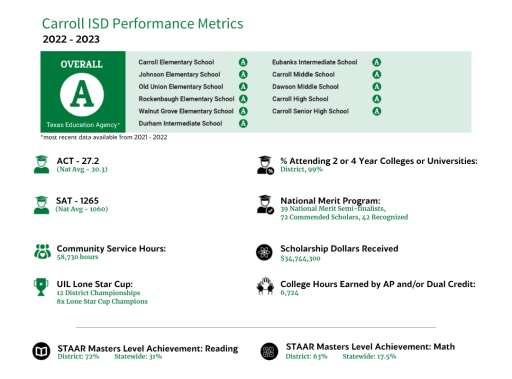Click the raised hands College Hours icon
This screenshot has width=512, height=379.
265,286
